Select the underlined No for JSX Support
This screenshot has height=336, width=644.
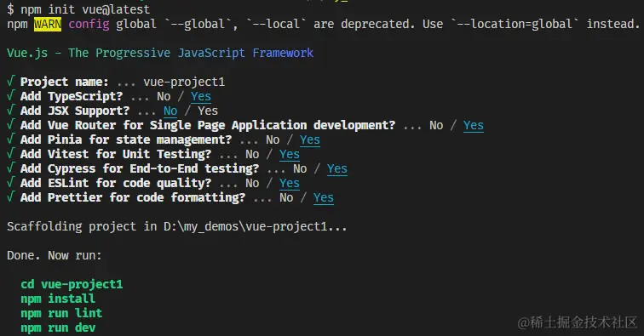pos(170,111)
